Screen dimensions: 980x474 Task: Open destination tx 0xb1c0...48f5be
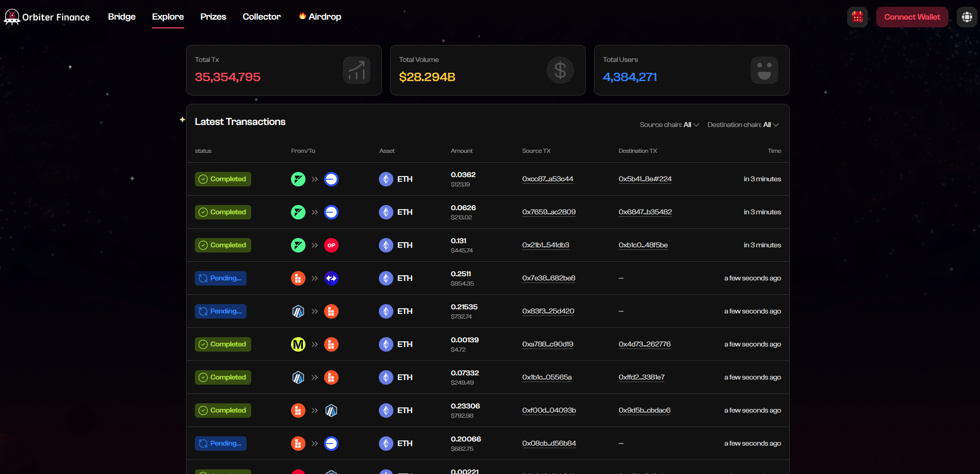click(643, 245)
